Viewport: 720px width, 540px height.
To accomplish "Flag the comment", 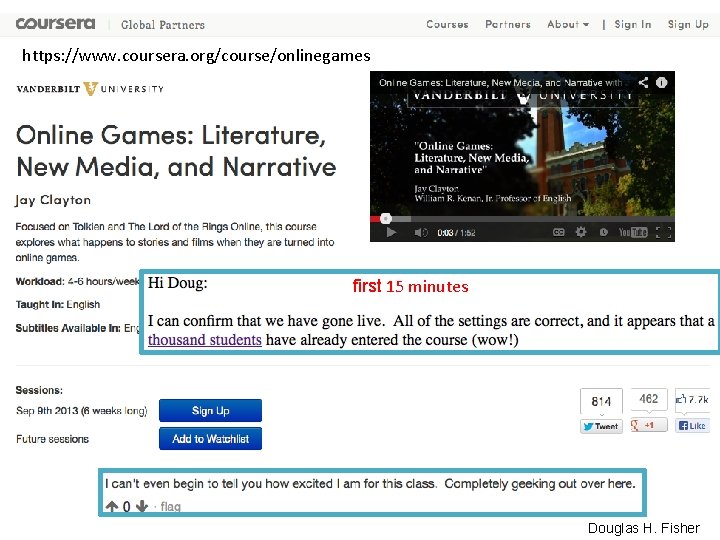I will click(x=170, y=506).
